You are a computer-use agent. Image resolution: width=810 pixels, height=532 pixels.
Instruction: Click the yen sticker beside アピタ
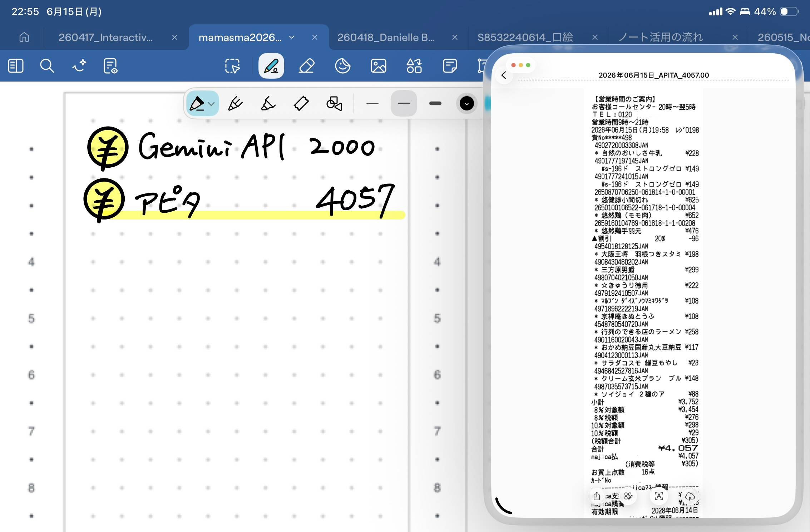[104, 200]
